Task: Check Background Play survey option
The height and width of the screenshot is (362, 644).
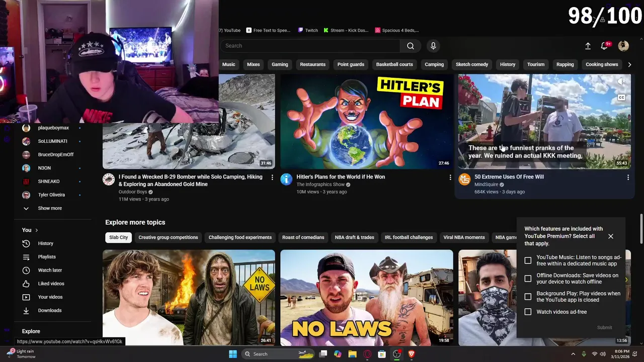Action: click(528, 297)
